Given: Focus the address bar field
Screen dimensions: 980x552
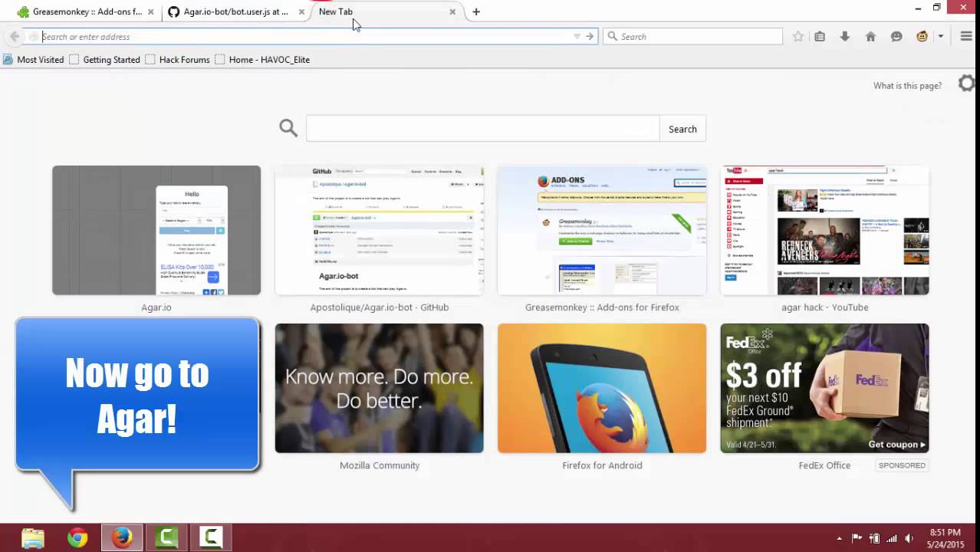Looking at the screenshot, I should tap(307, 36).
